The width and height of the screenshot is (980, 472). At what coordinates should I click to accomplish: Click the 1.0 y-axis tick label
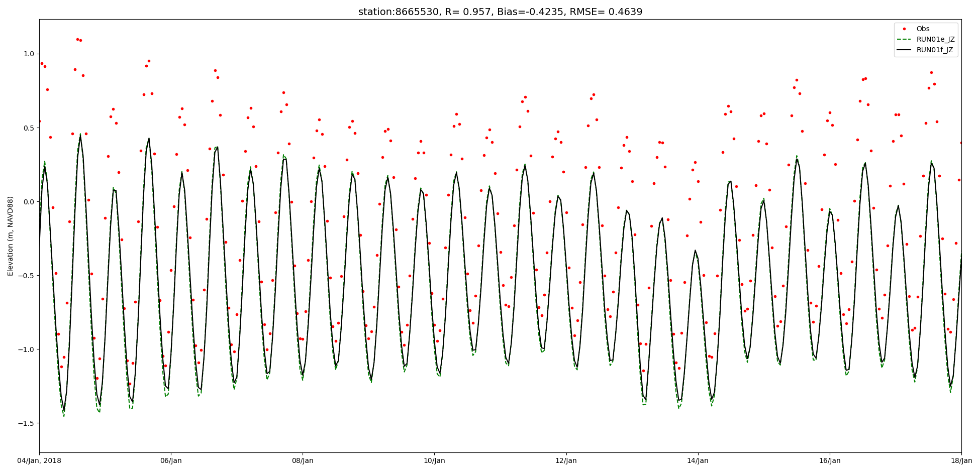tap(28, 54)
